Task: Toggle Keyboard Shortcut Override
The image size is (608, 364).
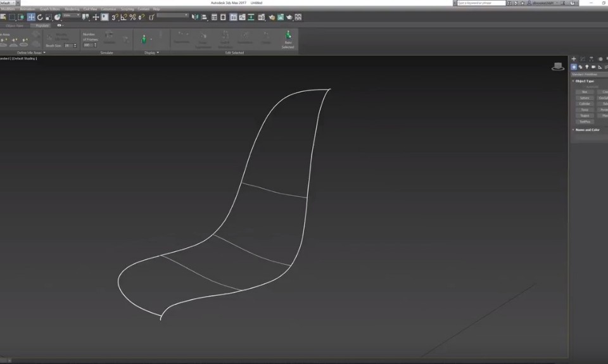Action: (x=104, y=17)
